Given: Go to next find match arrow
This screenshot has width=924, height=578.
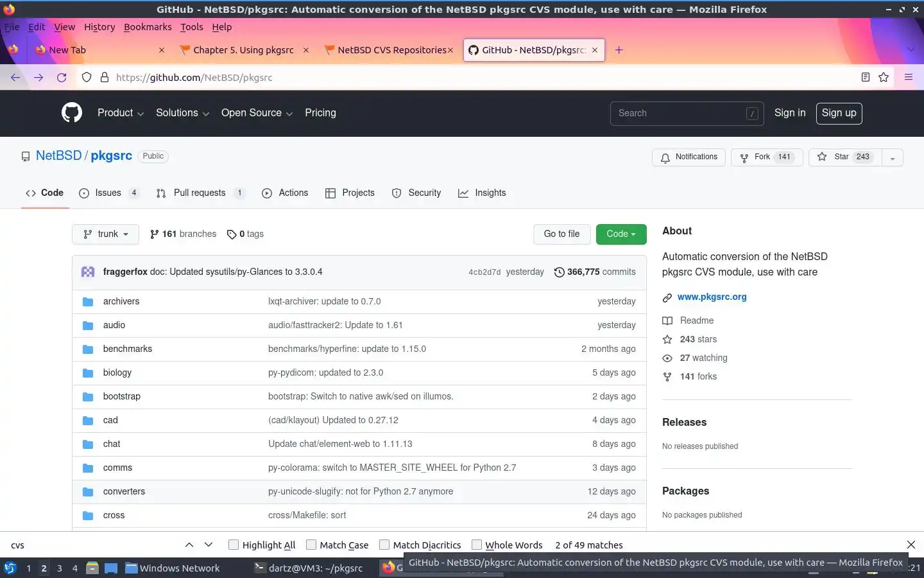Looking at the screenshot, I should [209, 545].
